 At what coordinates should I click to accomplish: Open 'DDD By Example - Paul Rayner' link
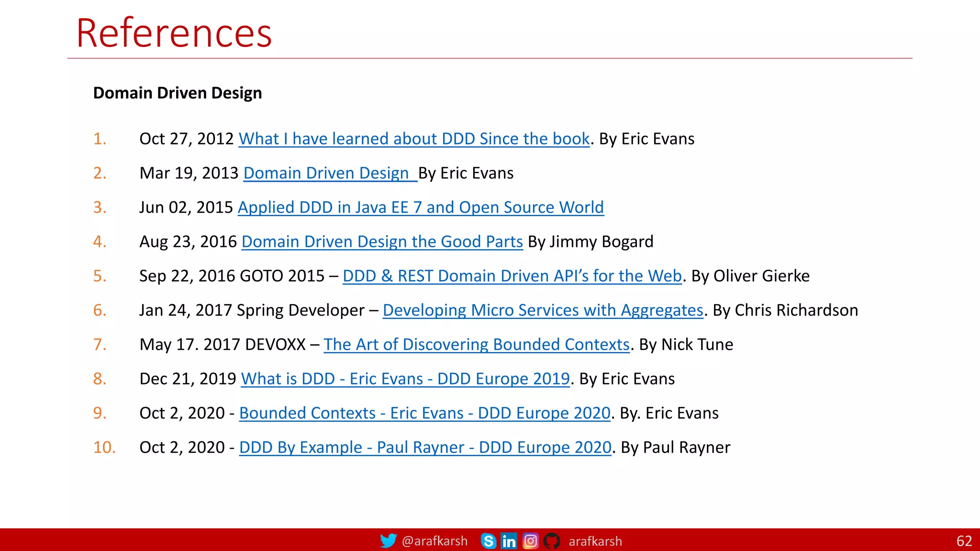tap(425, 448)
